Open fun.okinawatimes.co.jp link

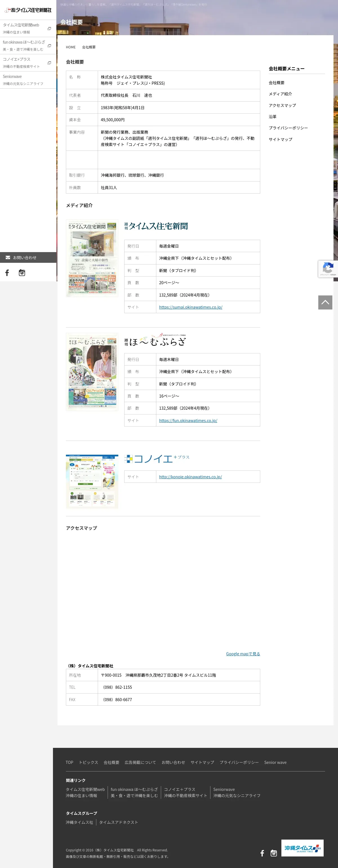188,421
